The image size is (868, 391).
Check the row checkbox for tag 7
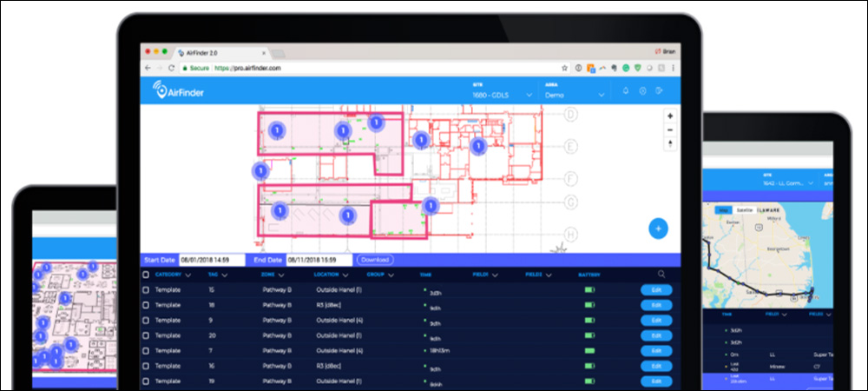tap(146, 350)
